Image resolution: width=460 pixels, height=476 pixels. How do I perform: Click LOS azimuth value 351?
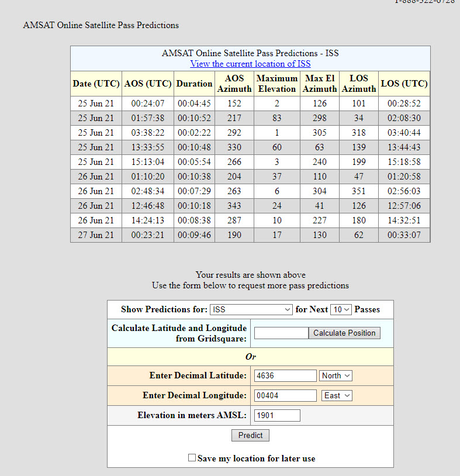(359, 191)
